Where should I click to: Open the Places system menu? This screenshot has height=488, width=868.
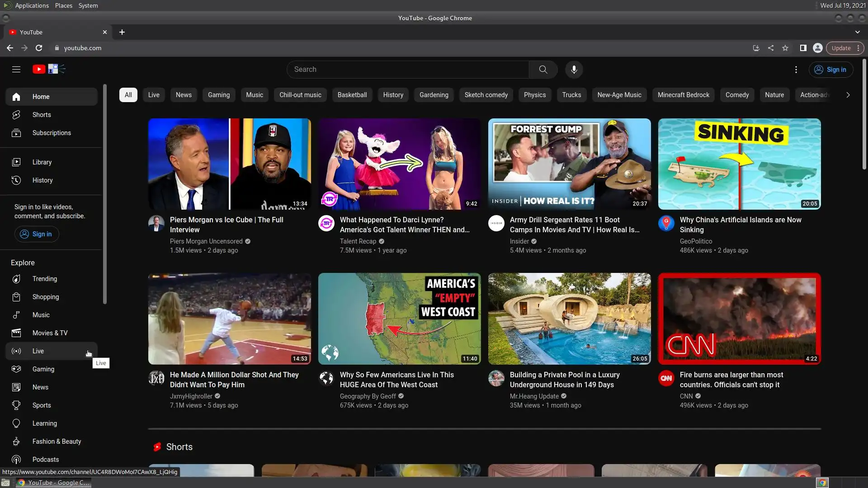point(63,5)
